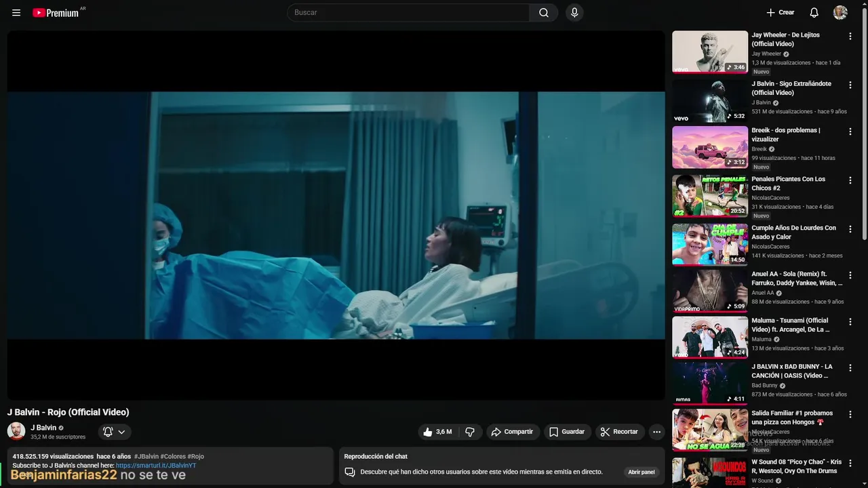
Task: Save the video with Guardar
Action: pos(567,432)
